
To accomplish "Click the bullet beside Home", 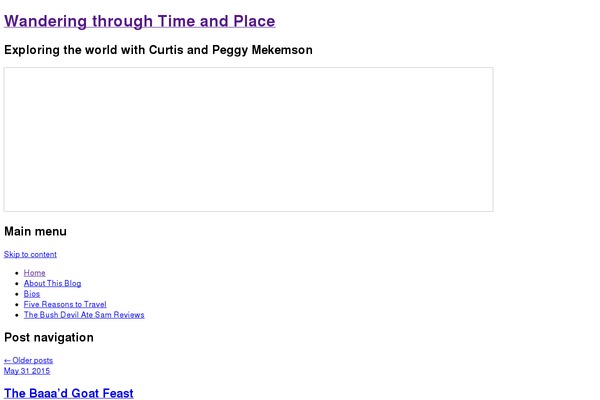I will click(16, 273).
